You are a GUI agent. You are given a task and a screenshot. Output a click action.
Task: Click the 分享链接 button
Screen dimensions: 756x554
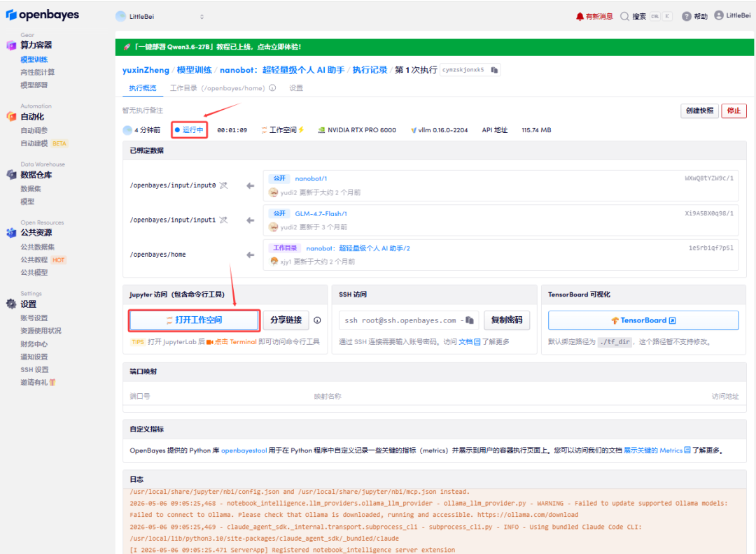click(x=286, y=320)
